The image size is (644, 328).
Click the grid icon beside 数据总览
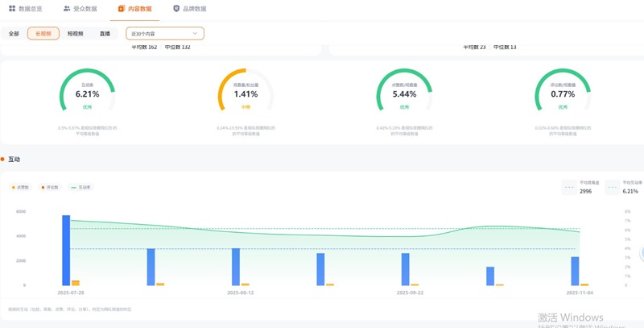[12, 9]
